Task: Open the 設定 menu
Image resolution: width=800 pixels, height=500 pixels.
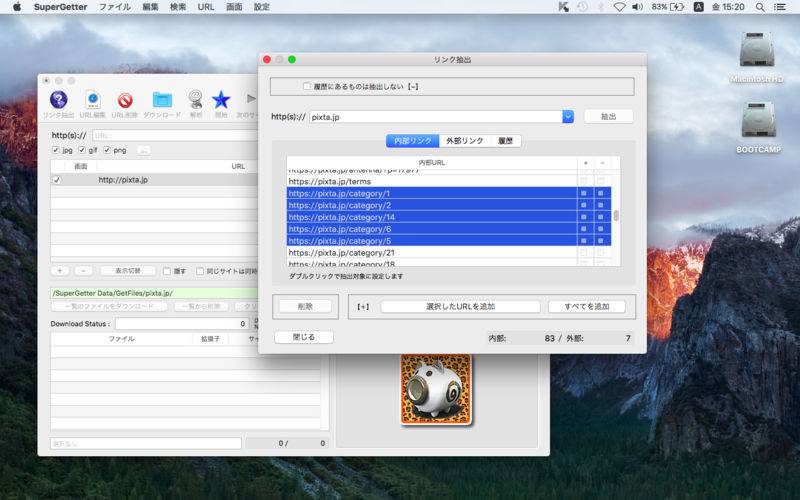Action: 261,7
